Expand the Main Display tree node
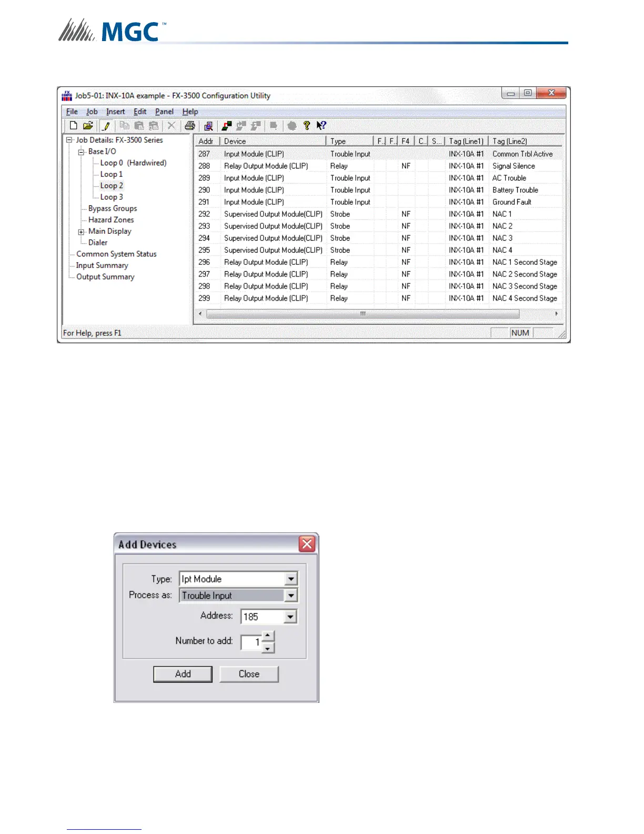644x834 pixels. click(x=81, y=232)
